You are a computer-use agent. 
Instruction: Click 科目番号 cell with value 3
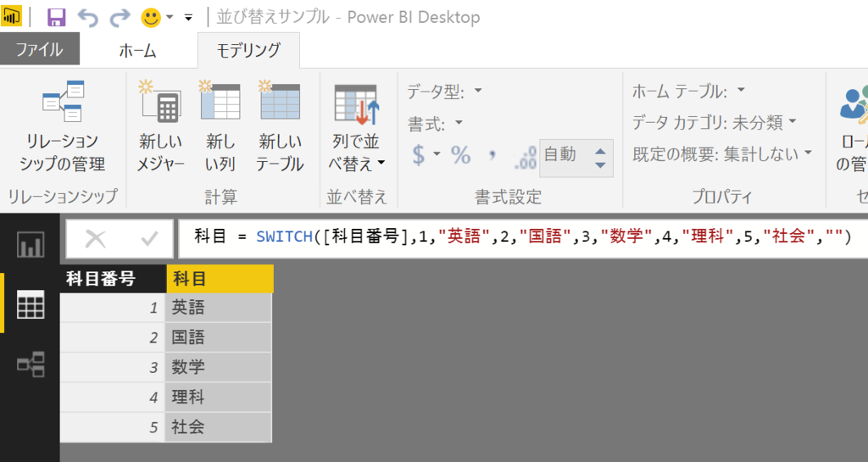(113, 367)
